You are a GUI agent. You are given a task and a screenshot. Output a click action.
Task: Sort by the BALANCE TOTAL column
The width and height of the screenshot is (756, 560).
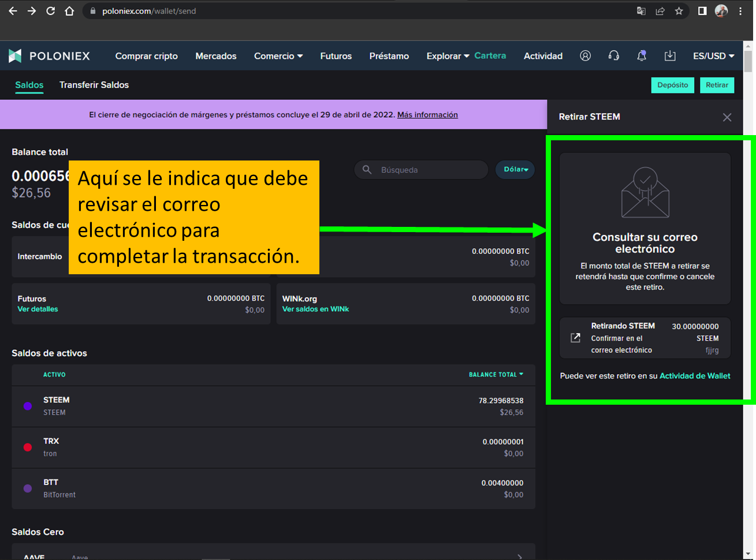[x=496, y=375]
